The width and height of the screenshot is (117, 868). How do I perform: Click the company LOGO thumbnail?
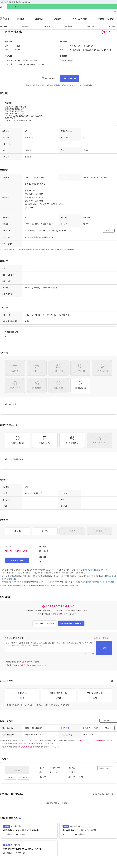pyautogui.click(x=17, y=770)
